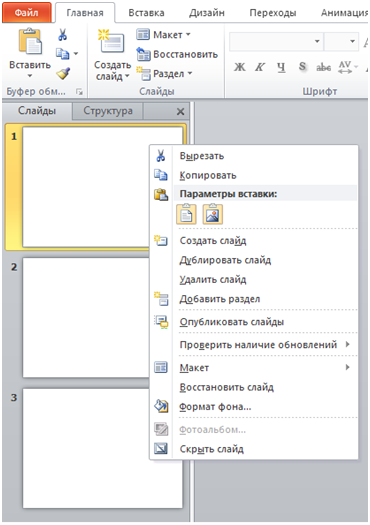
Task: Click copy icon beside Копировать in context menu
Action: pyautogui.click(x=161, y=175)
